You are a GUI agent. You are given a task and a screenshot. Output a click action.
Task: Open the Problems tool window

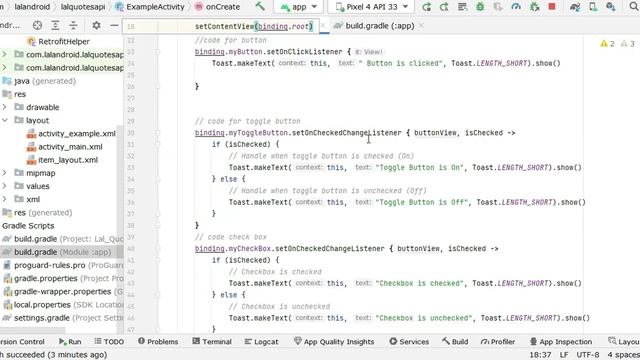(158, 342)
